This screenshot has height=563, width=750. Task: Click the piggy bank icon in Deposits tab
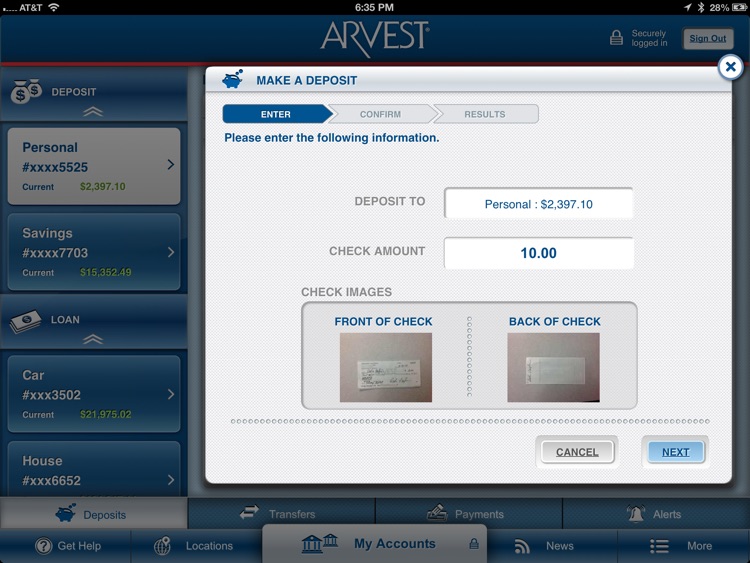click(66, 513)
